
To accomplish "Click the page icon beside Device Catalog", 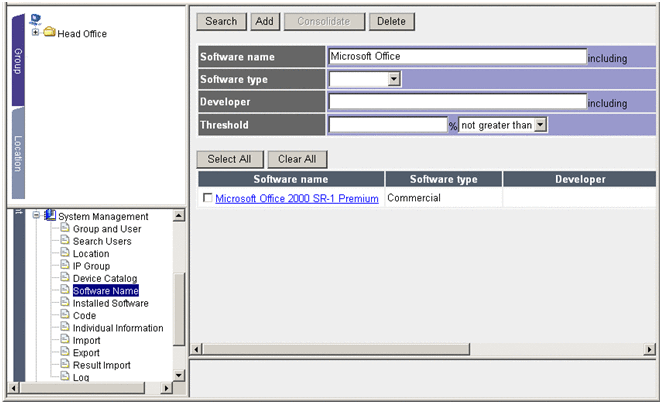I will (65, 277).
